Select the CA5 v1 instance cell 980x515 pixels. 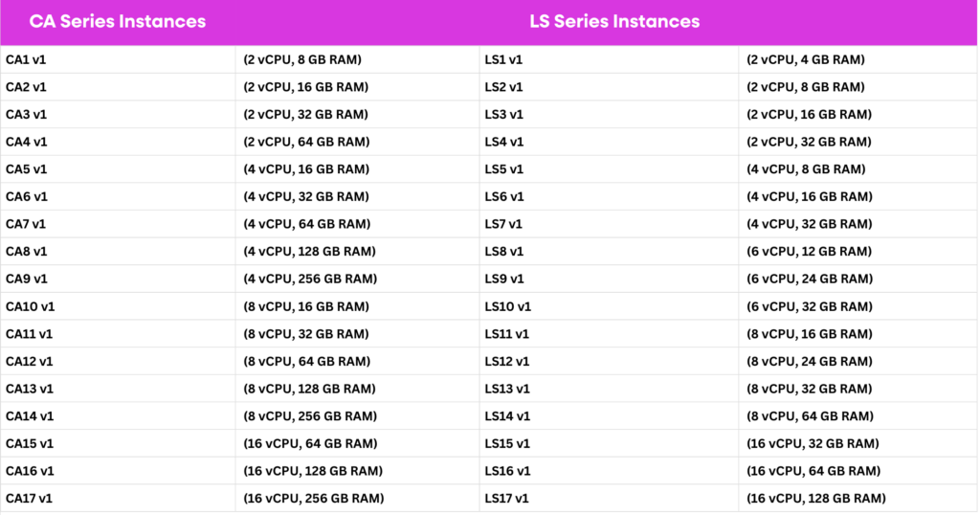click(x=26, y=169)
